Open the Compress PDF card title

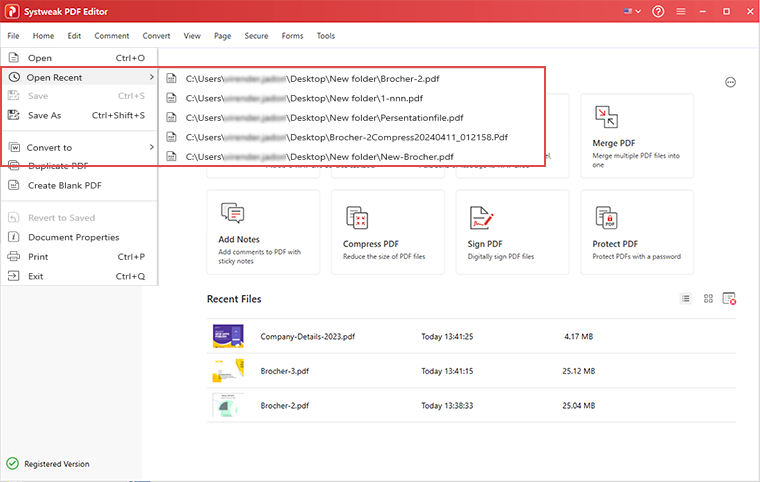pyautogui.click(x=371, y=244)
